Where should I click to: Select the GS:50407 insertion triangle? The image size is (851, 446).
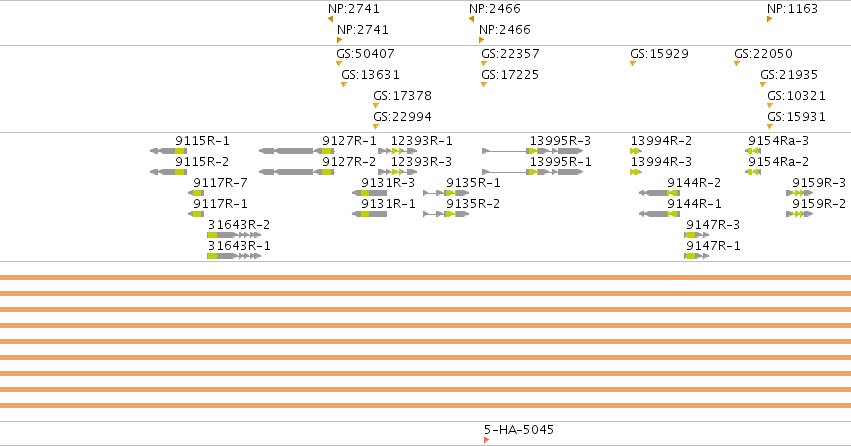339,63
